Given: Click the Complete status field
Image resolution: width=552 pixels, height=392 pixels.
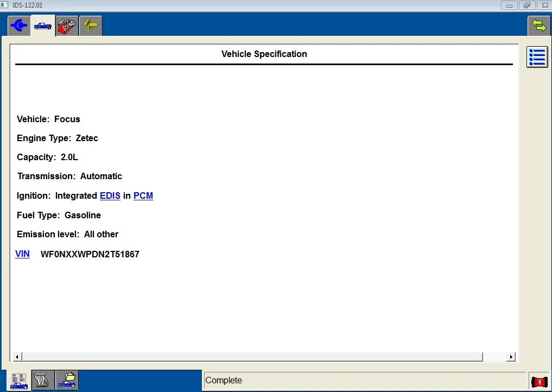Looking at the screenshot, I should pos(364,381).
